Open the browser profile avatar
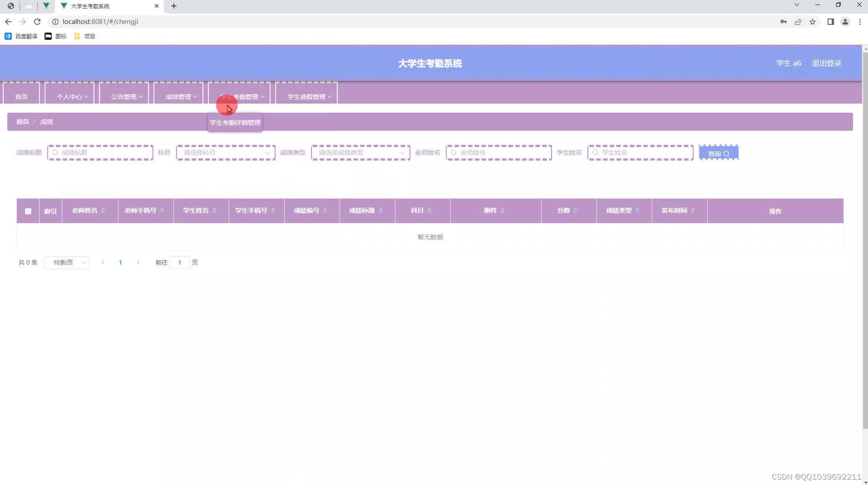 pos(845,22)
